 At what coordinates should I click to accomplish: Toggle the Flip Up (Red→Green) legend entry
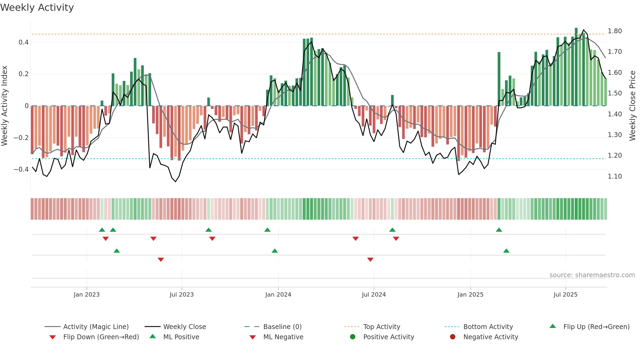tap(590, 327)
